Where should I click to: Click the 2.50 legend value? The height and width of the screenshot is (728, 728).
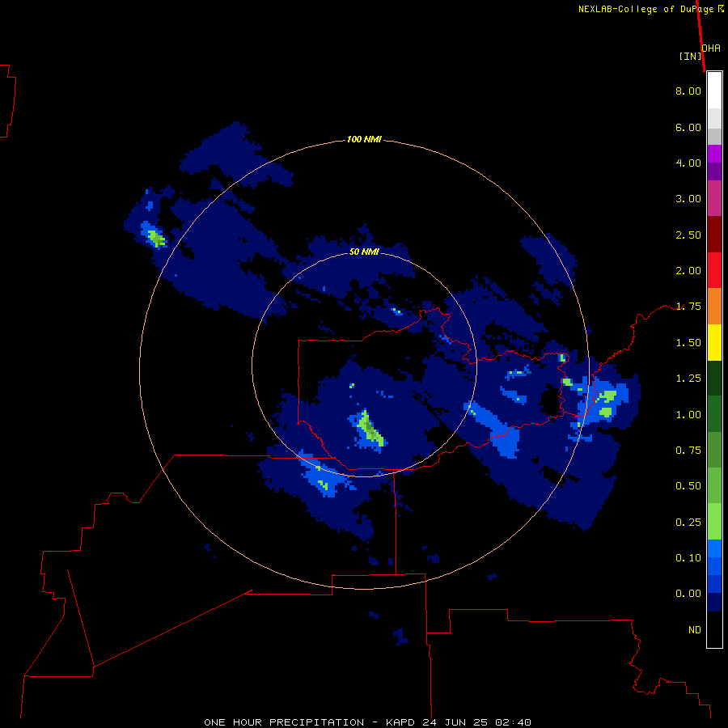click(x=688, y=235)
